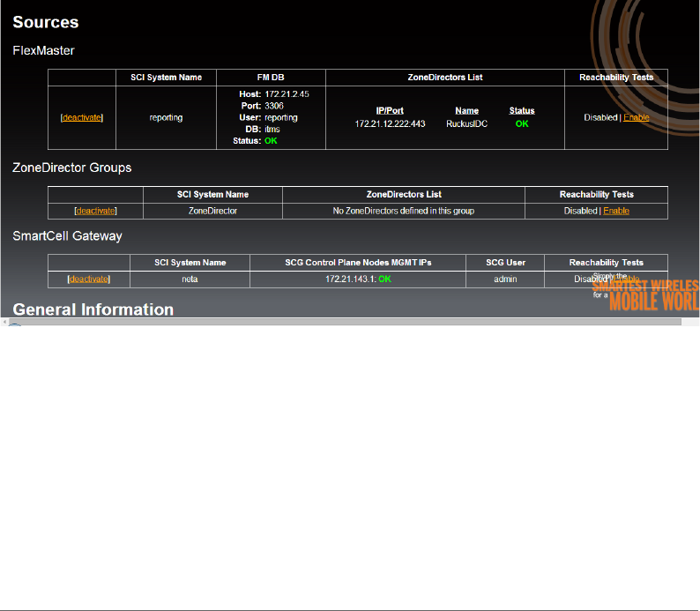
Task: Click the FlexMaster Reachability Tests column header
Action: pos(616,78)
